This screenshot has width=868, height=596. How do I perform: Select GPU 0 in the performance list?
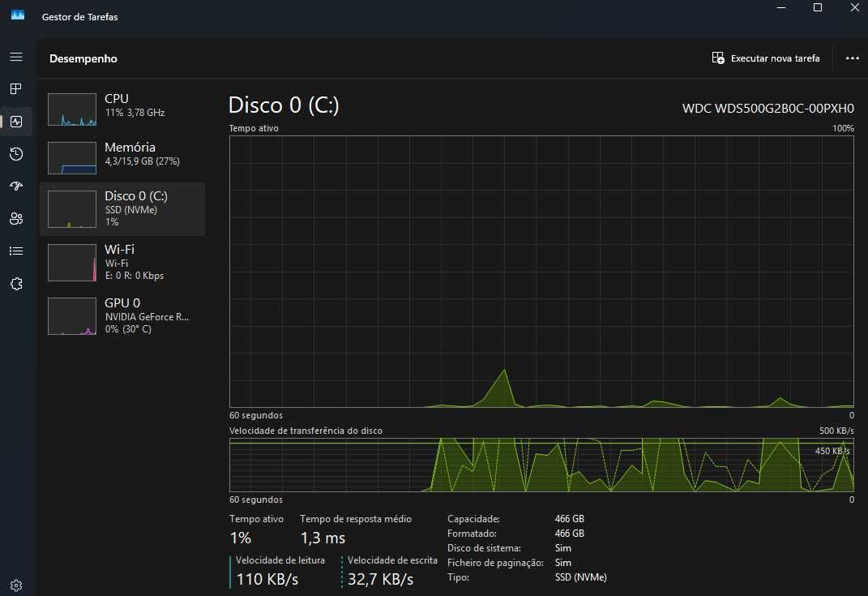point(122,315)
